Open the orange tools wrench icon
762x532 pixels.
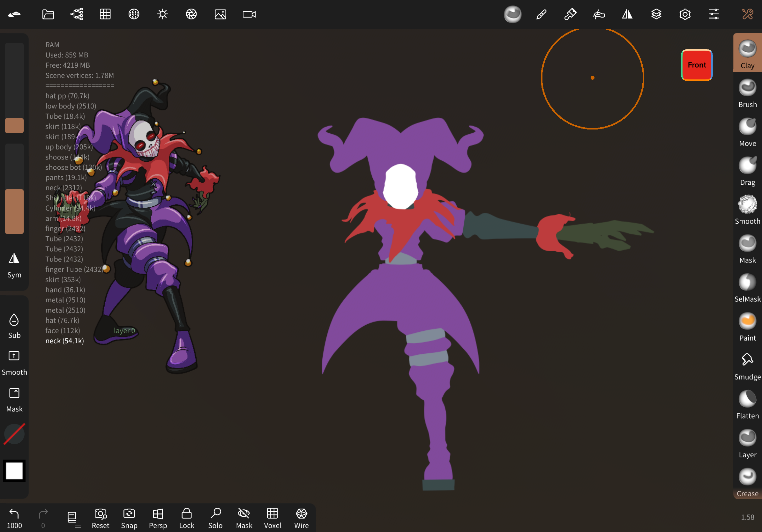[747, 14]
